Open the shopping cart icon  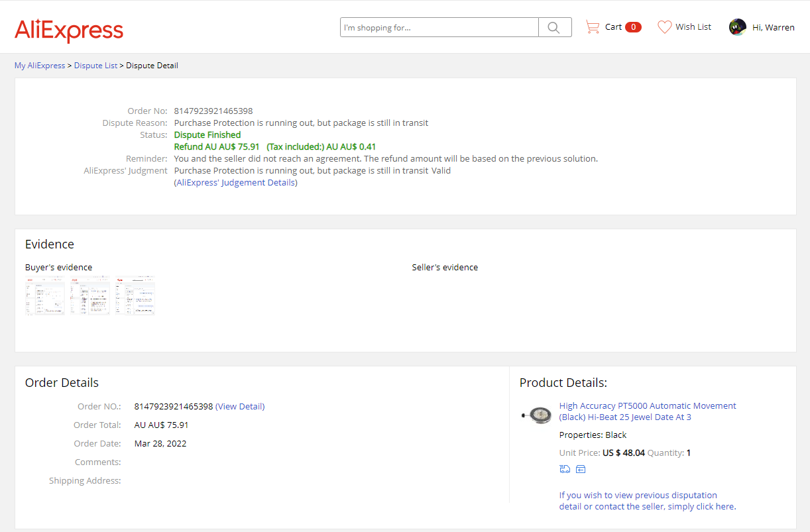click(x=592, y=27)
